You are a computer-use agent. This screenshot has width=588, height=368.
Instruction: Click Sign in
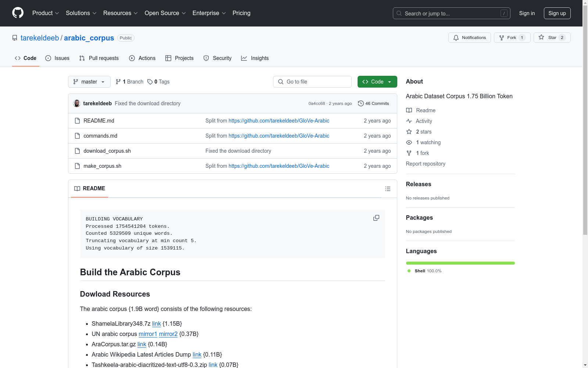(x=527, y=13)
